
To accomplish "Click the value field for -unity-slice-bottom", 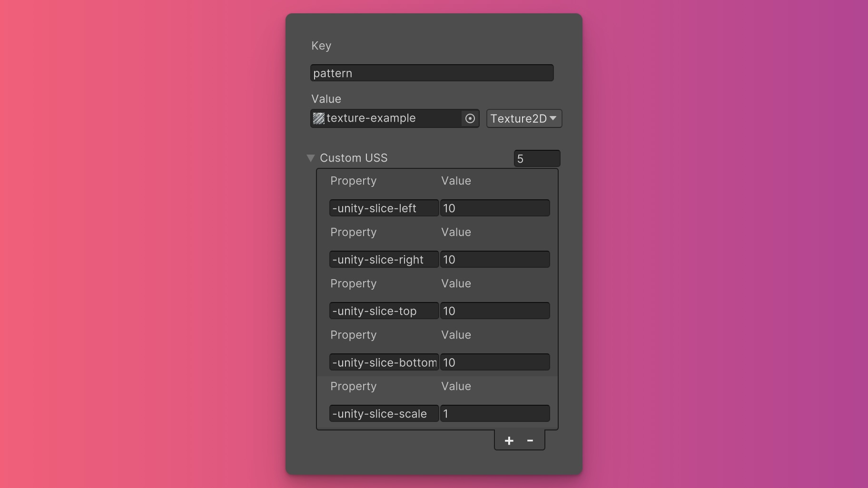I will 495,362.
